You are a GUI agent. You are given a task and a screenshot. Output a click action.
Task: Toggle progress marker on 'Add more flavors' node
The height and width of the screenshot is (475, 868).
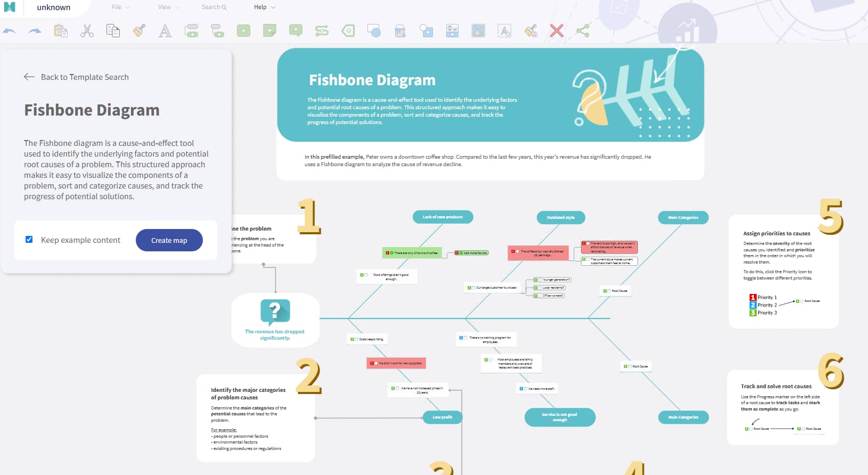[461, 253]
